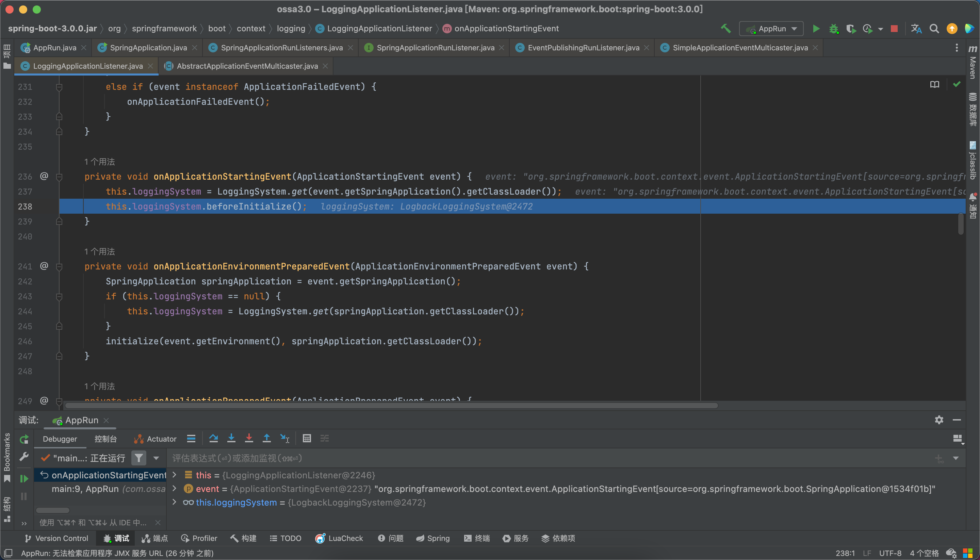
Task: Expand profiler run options arrow
Action: (880, 29)
